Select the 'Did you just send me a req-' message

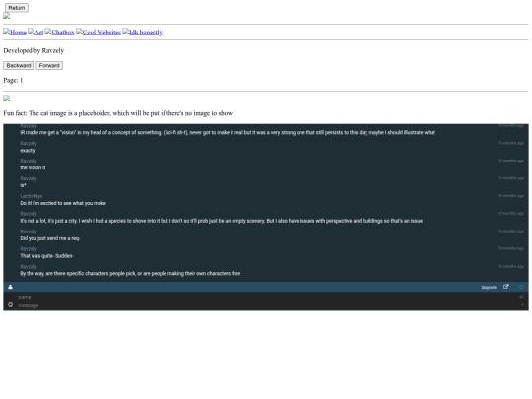click(50, 238)
